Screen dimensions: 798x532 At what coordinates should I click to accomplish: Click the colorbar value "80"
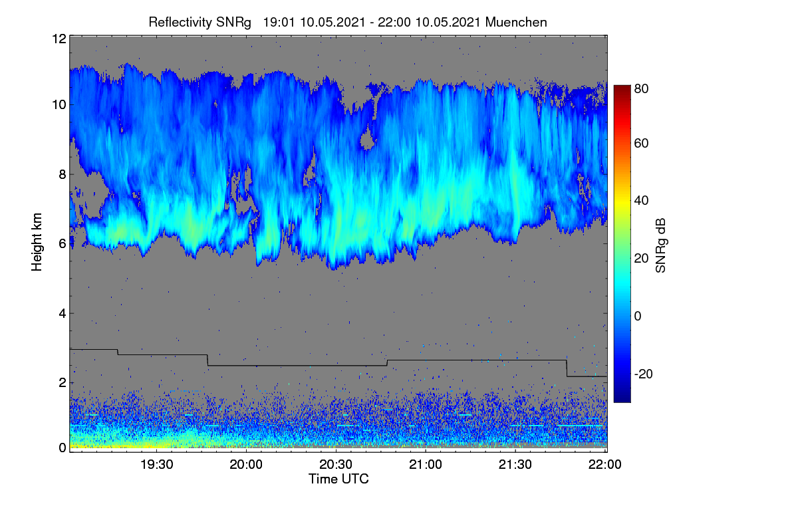click(641, 88)
